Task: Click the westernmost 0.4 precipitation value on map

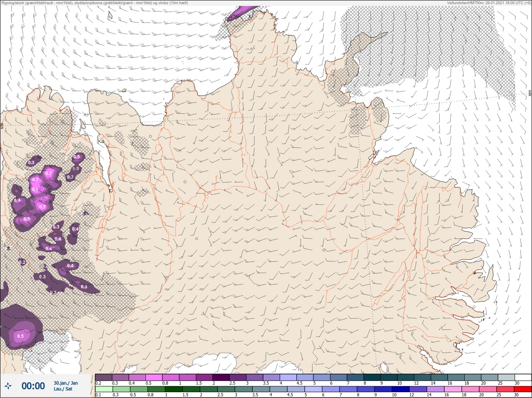Action: [17, 200]
